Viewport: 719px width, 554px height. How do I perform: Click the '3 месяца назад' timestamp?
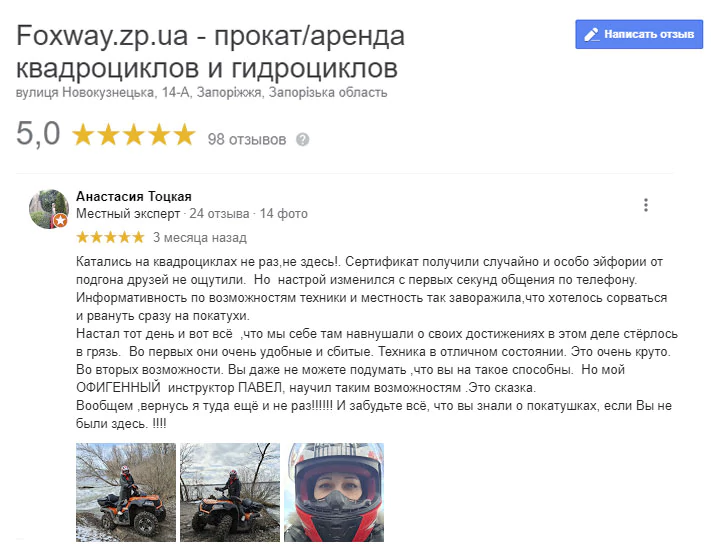click(199, 238)
